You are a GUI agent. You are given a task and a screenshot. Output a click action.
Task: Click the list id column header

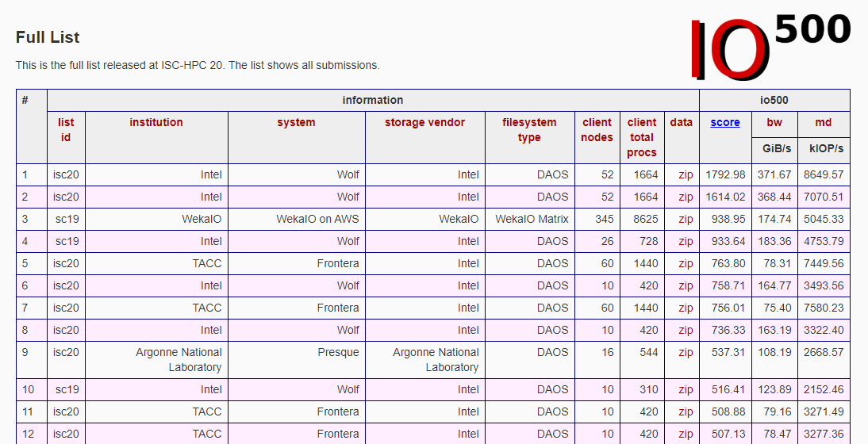(66, 130)
